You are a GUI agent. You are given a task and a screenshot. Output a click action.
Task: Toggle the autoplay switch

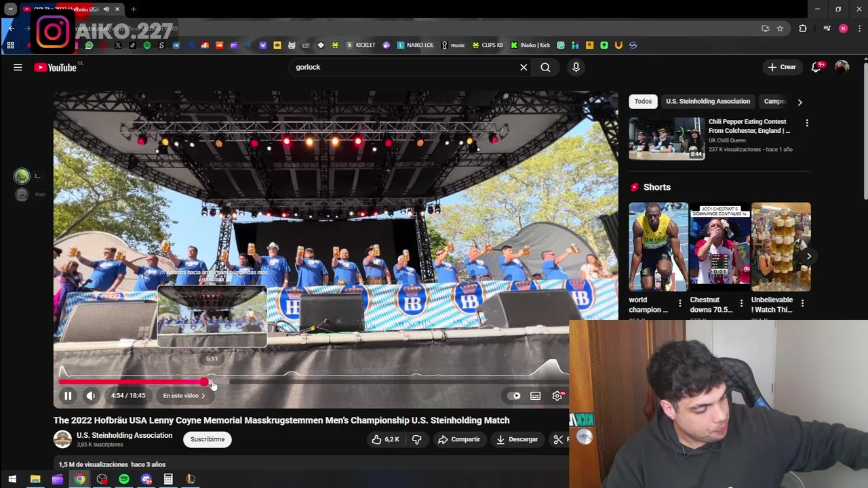point(514,396)
